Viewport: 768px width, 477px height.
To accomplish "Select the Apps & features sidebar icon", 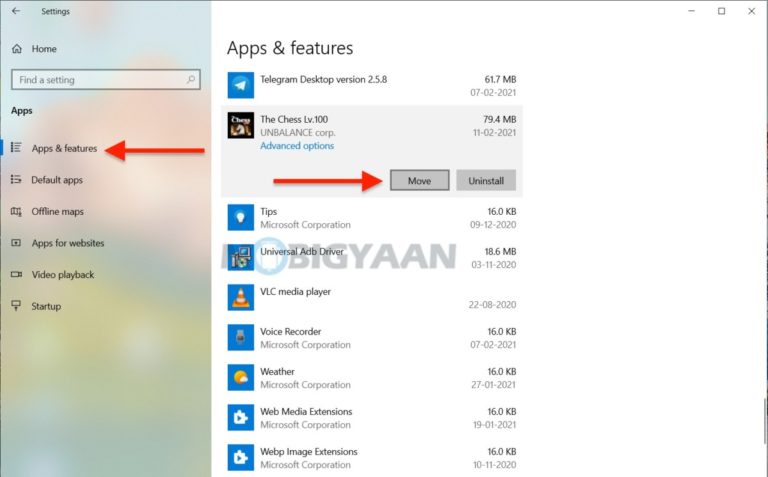I will tap(16, 147).
